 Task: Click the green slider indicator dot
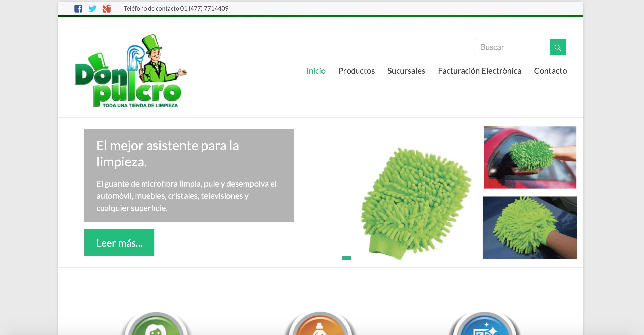point(347,258)
